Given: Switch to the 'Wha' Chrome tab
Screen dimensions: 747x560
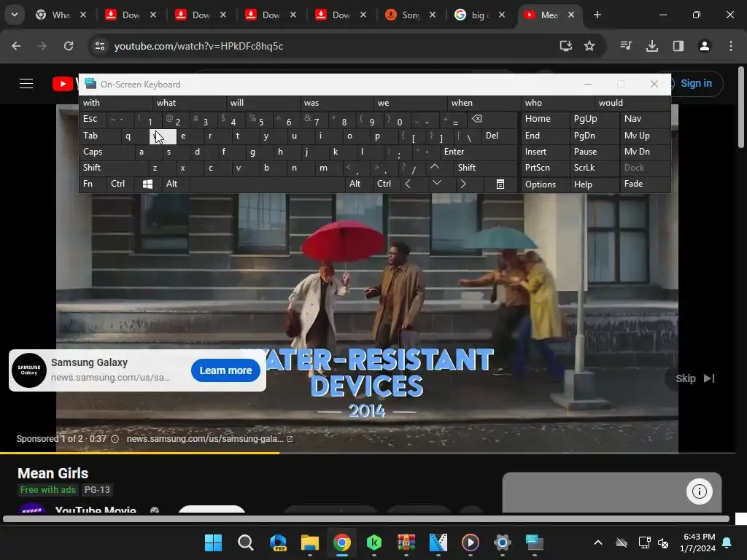Looking at the screenshot, I should point(61,15).
